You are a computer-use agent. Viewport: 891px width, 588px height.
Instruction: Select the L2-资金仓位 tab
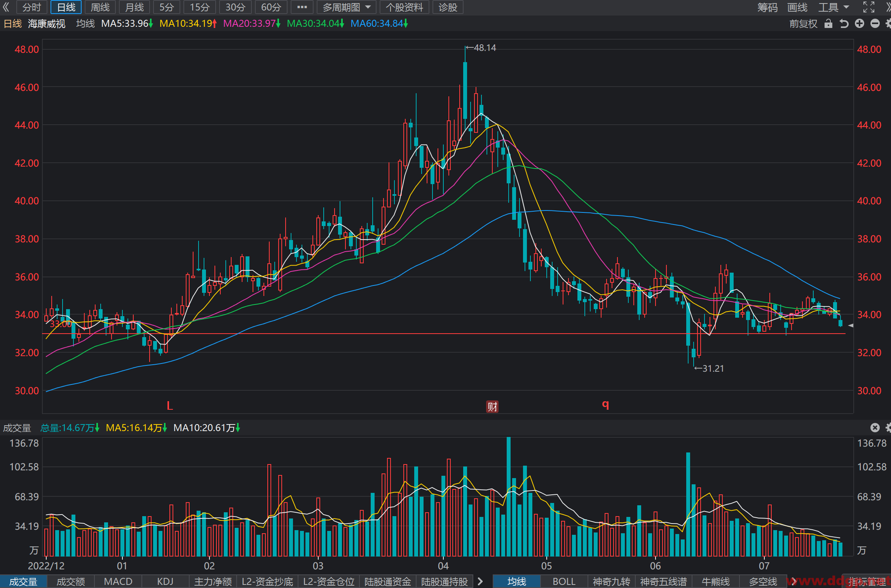329,581
